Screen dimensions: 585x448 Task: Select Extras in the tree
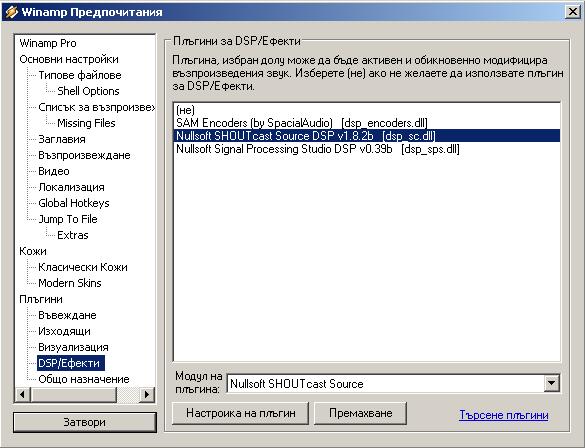click(73, 235)
